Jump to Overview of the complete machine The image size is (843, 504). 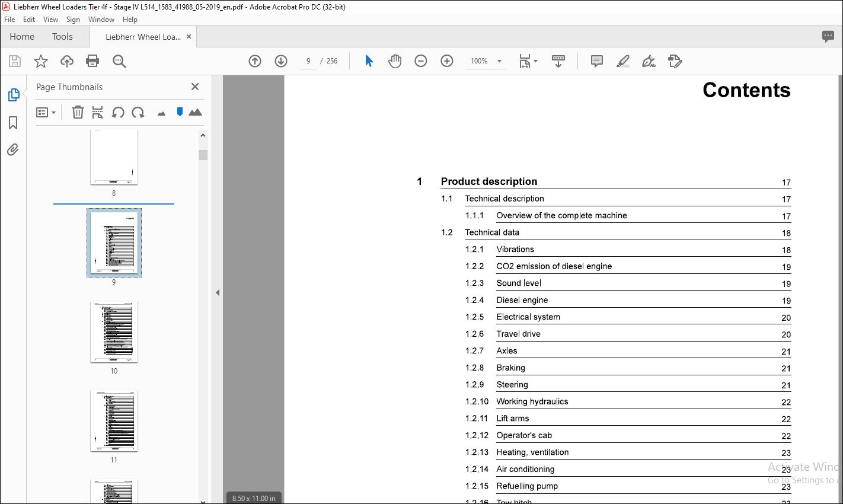coord(561,216)
